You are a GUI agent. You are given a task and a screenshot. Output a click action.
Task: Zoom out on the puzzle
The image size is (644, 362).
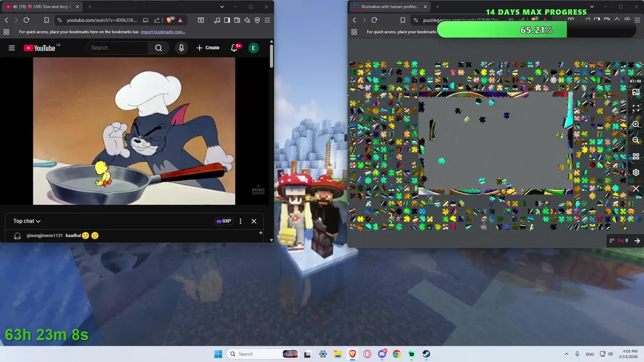[x=636, y=140]
